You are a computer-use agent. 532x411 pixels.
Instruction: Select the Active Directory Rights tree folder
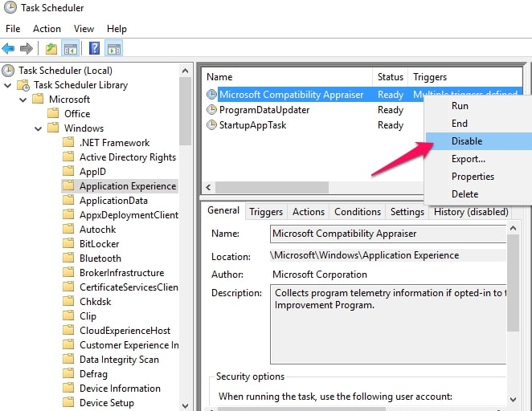(120, 157)
